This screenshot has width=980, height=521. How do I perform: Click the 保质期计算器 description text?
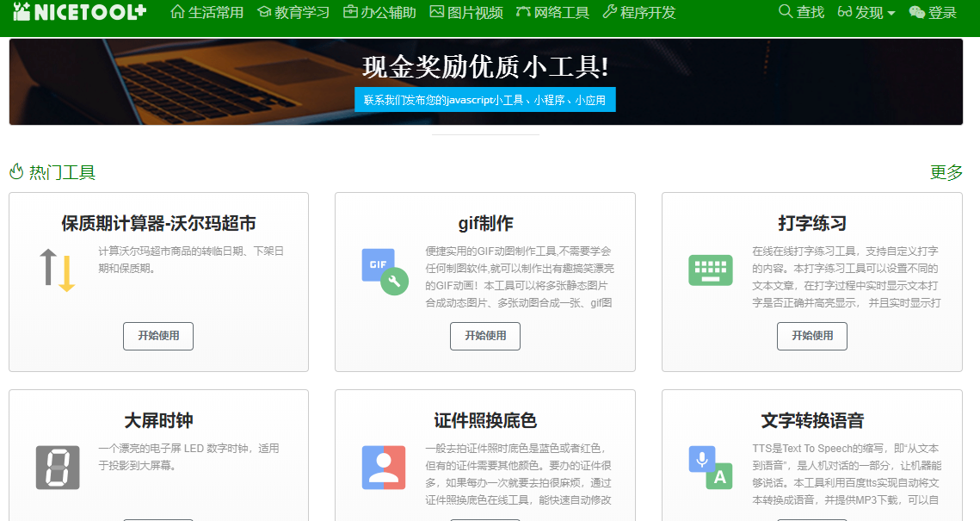pos(191,259)
